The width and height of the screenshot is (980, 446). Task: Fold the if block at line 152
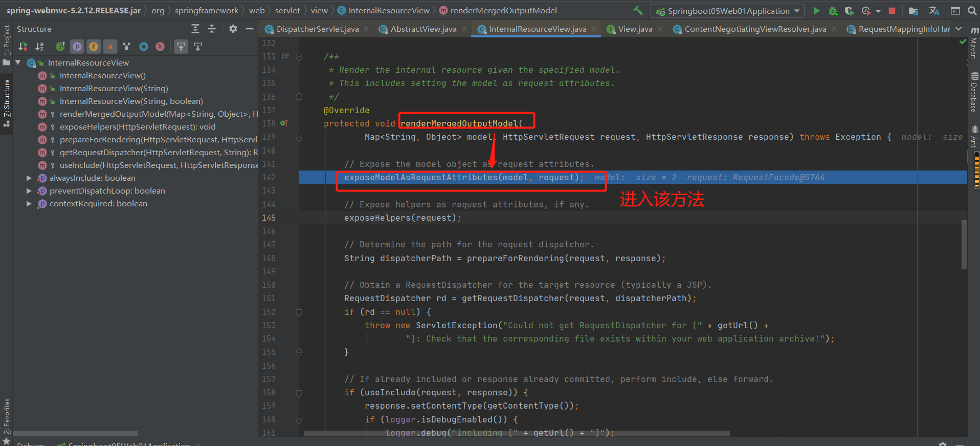click(x=299, y=312)
